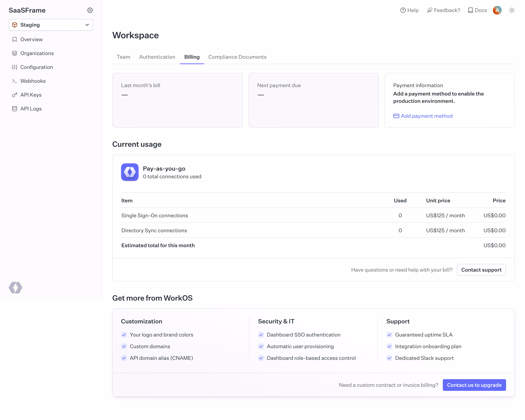525x420 pixels.
Task: Select the Billing tab
Action: click(x=192, y=57)
